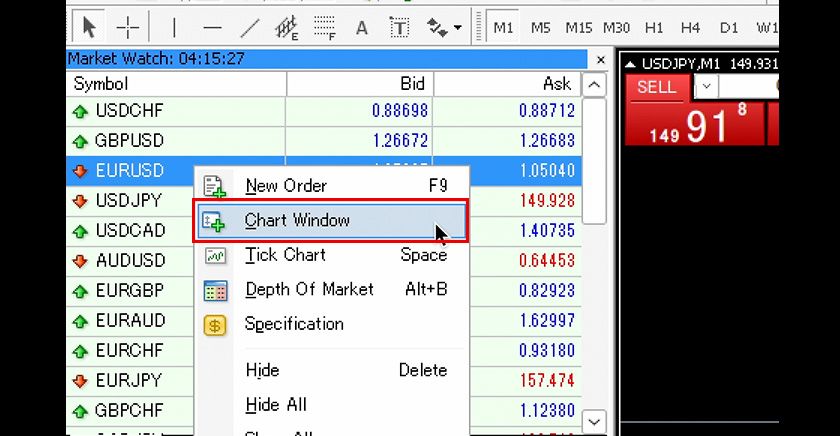Choose New Order from context menu
The width and height of the screenshot is (840, 436).
331,186
